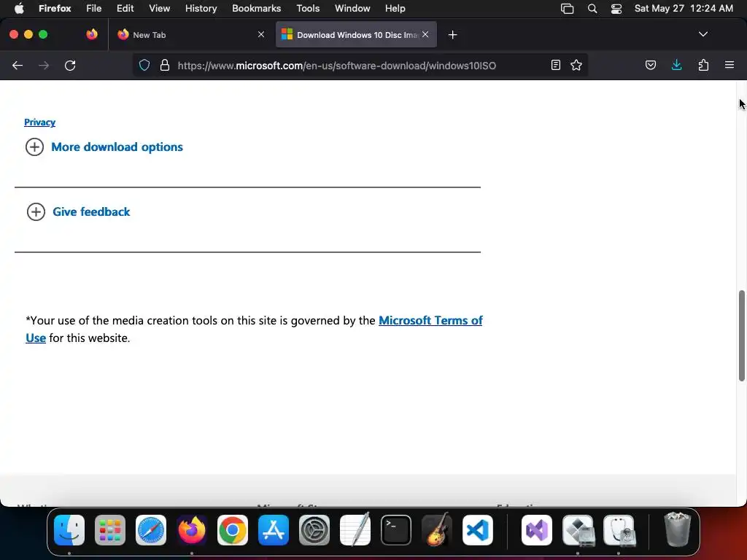The width and height of the screenshot is (747, 560).
Task: Open Terminal from the Dock
Action: 396,530
